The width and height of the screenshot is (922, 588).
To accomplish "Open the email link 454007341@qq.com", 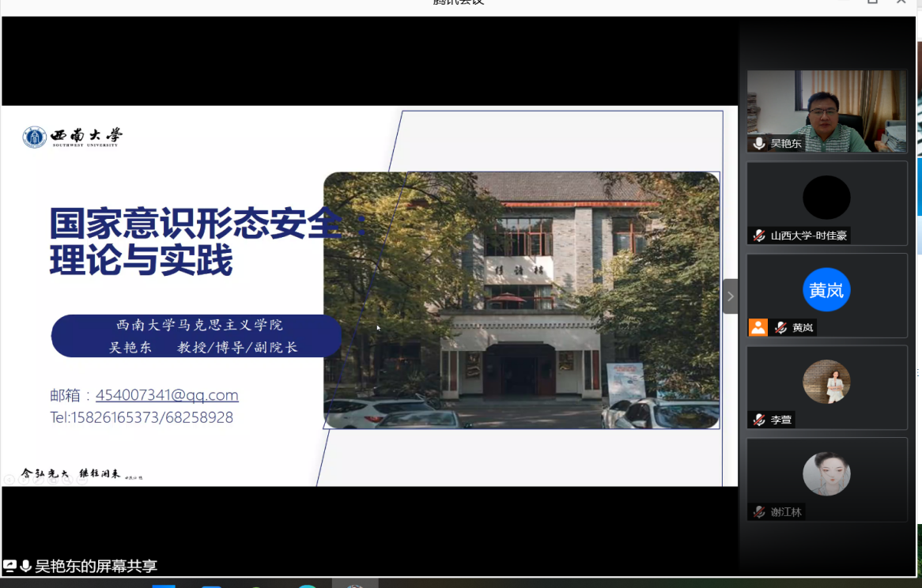I will (167, 395).
